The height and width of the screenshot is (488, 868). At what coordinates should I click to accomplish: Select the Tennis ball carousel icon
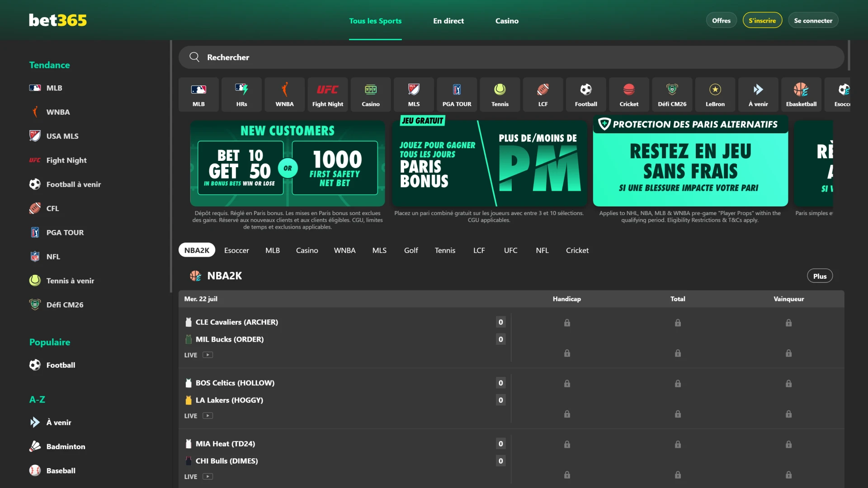[x=500, y=94]
